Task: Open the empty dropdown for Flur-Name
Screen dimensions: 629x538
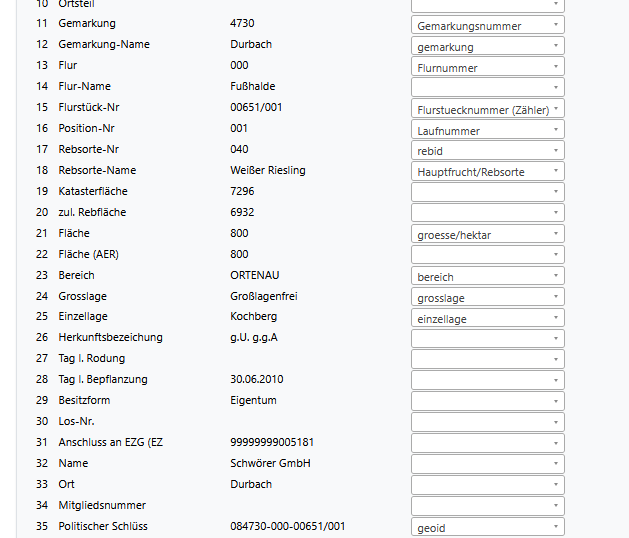Action: point(487,88)
